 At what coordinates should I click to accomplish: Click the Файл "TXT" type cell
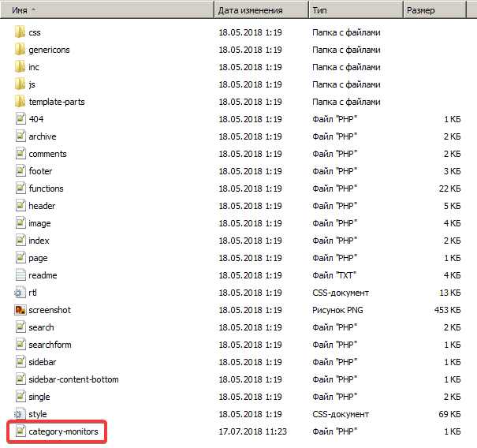[x=334, y=275]
